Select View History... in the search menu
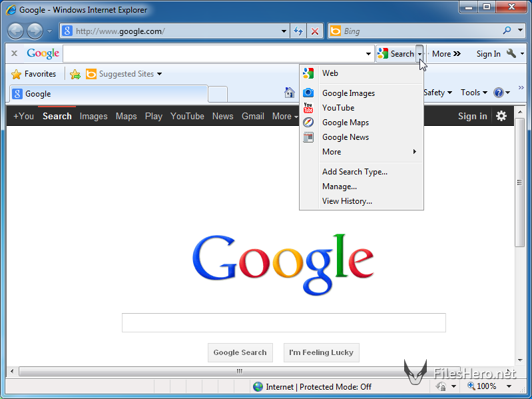Image resolution: width=532 pixels, height=399 pixels. 362,201
